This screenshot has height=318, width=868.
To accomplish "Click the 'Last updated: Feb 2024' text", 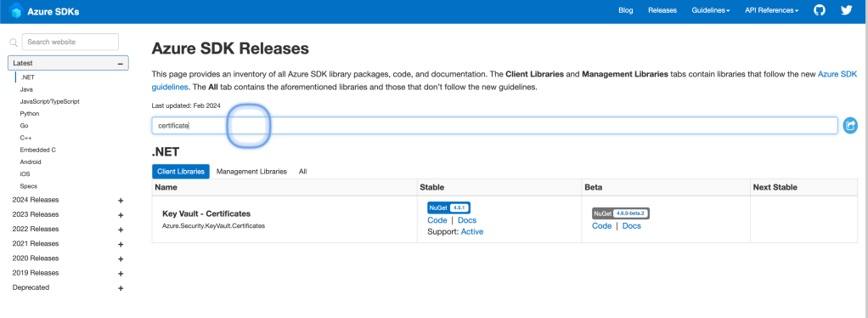I will click(187, 105).
